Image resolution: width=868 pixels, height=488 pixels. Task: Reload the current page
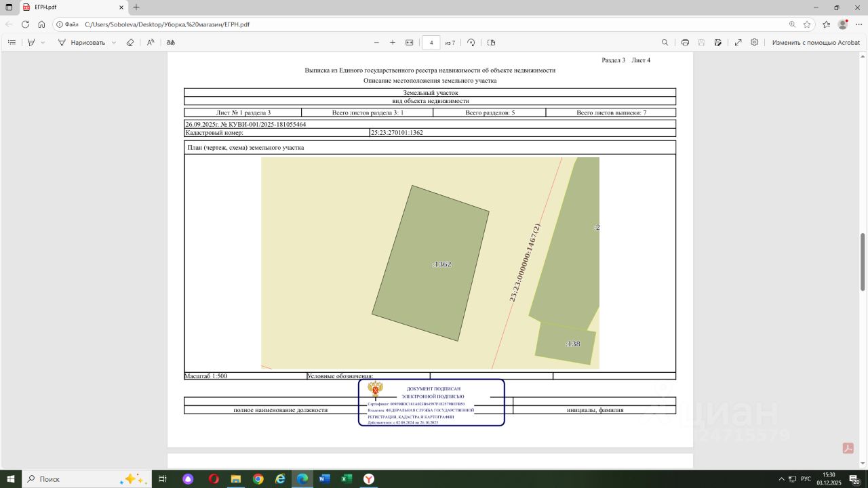(25, 24)
